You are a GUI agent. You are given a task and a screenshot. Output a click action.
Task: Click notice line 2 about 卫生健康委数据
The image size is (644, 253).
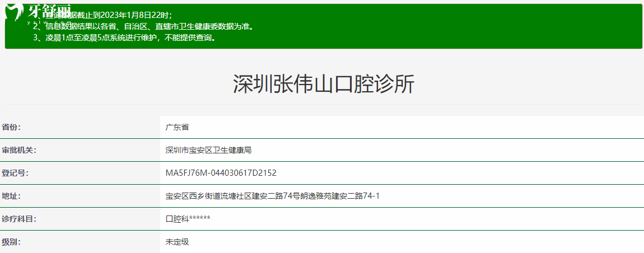click(143, 27)
